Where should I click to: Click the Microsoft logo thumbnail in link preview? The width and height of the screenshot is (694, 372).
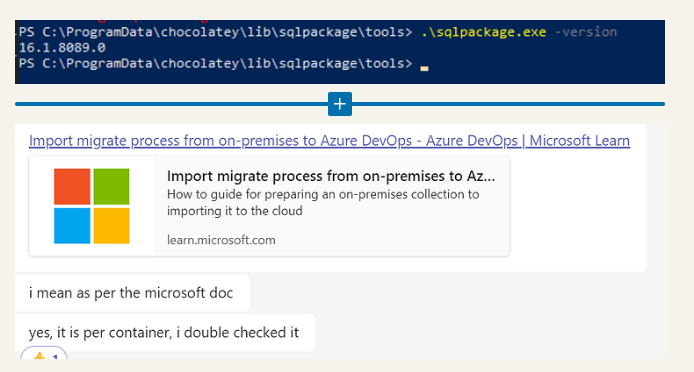pyautogui.click(x=92, y=206)
